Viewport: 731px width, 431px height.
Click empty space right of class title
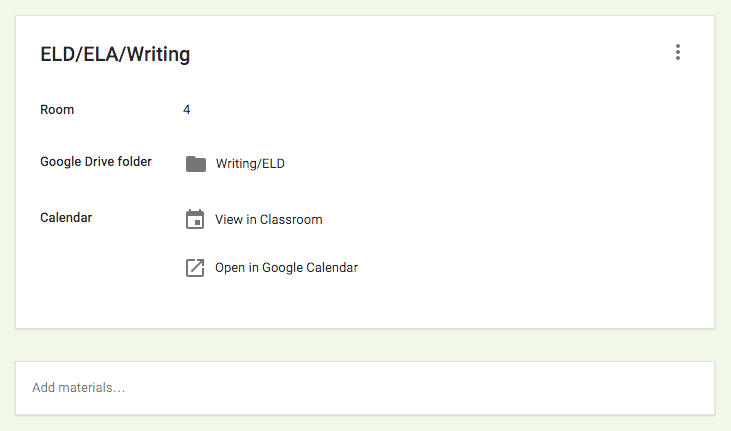point(420,54)
